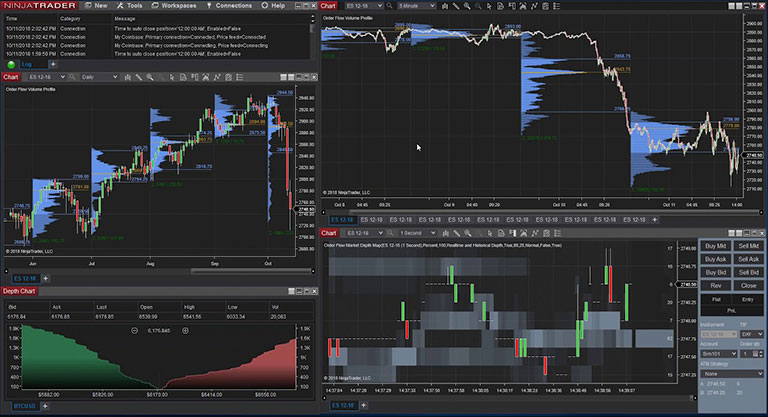Click the green connection status indicator
The image size is (768, 417).
[x=11, y=64]
